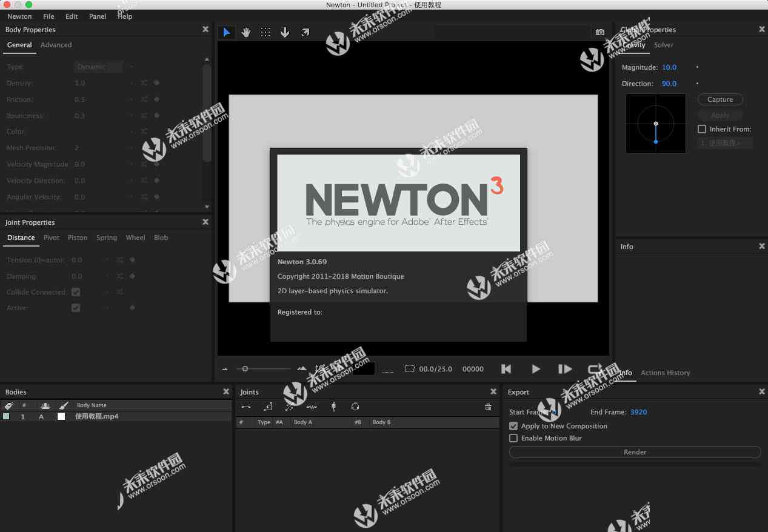Click the white color swatch for 使用教程.mp4

tap(61, 417)
